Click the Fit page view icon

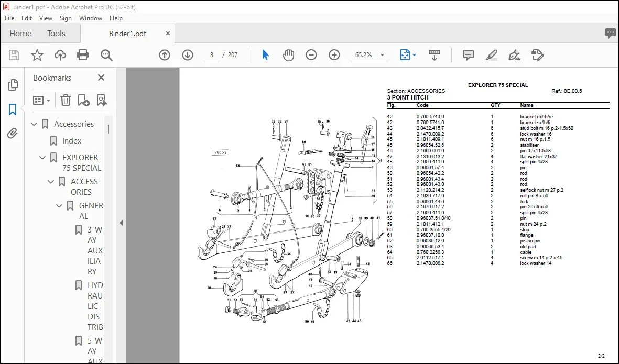405,55
